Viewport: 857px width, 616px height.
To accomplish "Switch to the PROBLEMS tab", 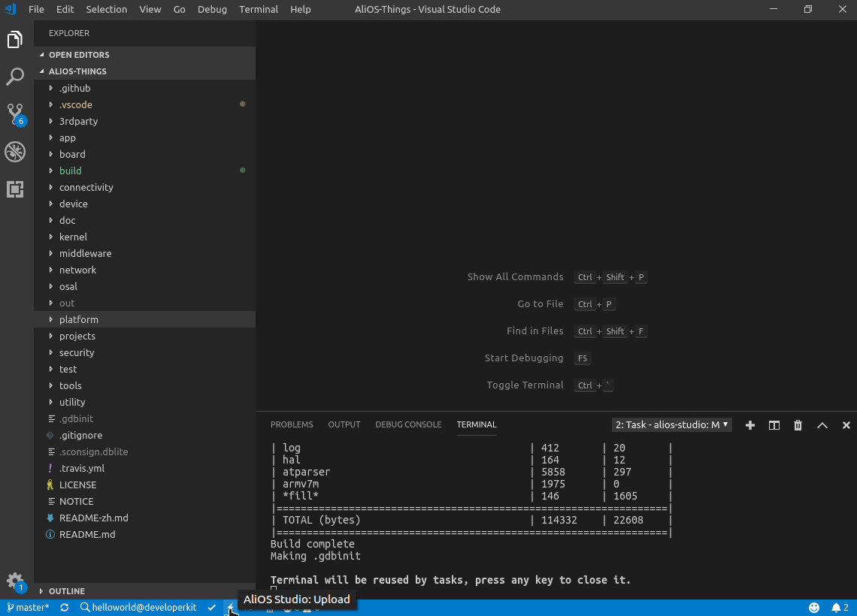I will [292, 424].
